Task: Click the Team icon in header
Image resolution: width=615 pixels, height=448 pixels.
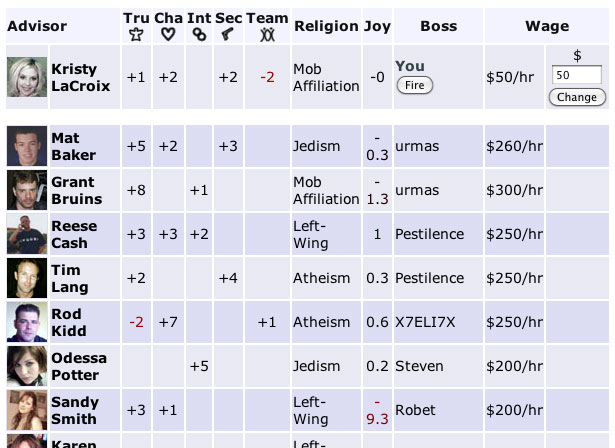Action: (x=267, y=35)
